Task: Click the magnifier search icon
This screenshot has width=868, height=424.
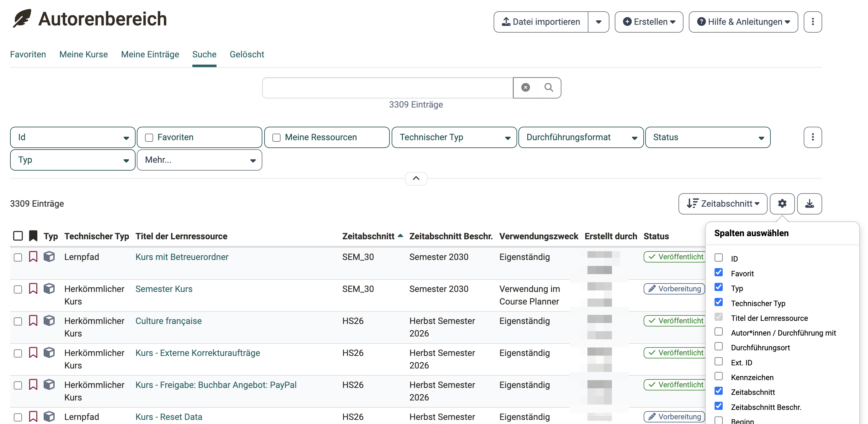Action: pyautogui.click(x=549, y=87)
